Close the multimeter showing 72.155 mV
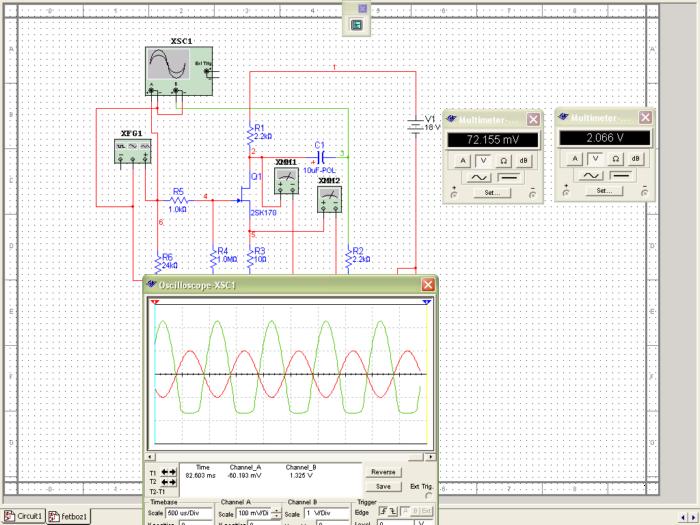Viewport: 700px width, 525px height. (533, 119)
